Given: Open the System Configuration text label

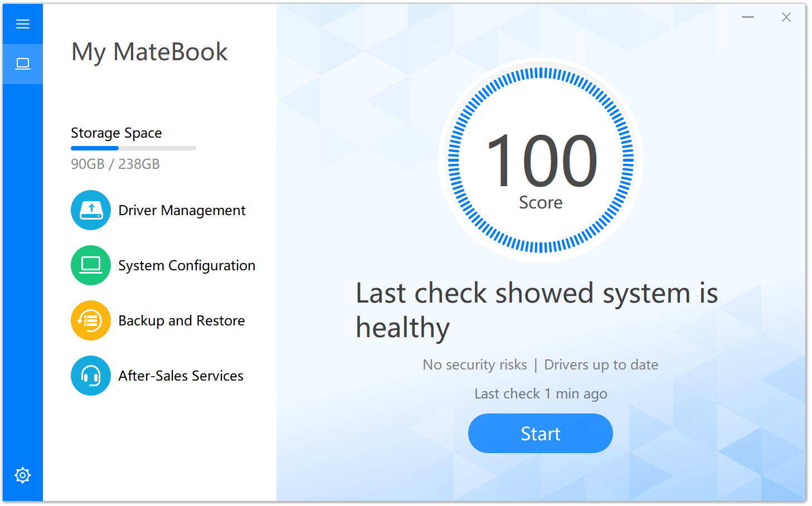Looking at the screenshot, I should (x=187, y=265).
